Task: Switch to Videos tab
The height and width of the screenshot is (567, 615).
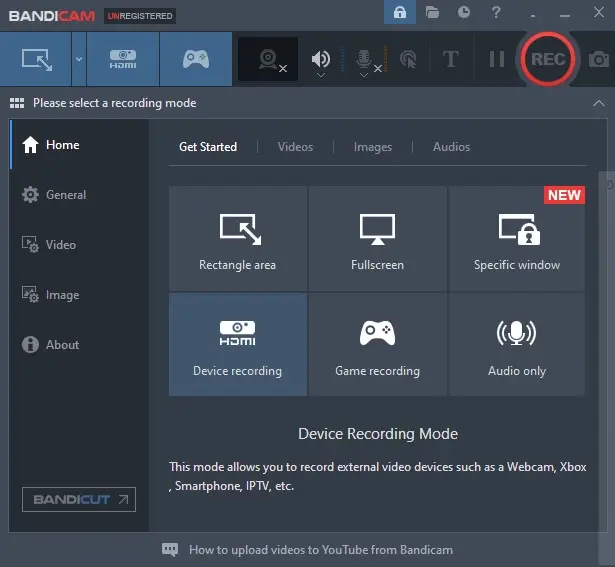Action: tap(295, 147)
